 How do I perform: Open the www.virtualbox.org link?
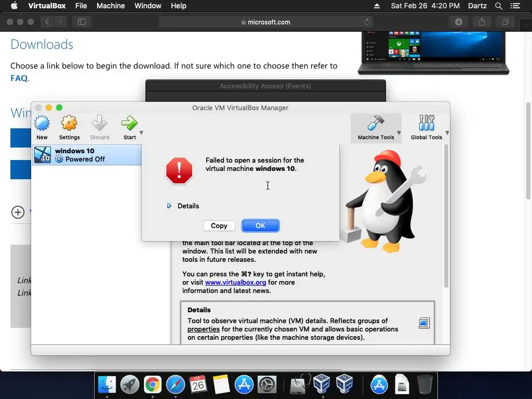pos(235,282)
